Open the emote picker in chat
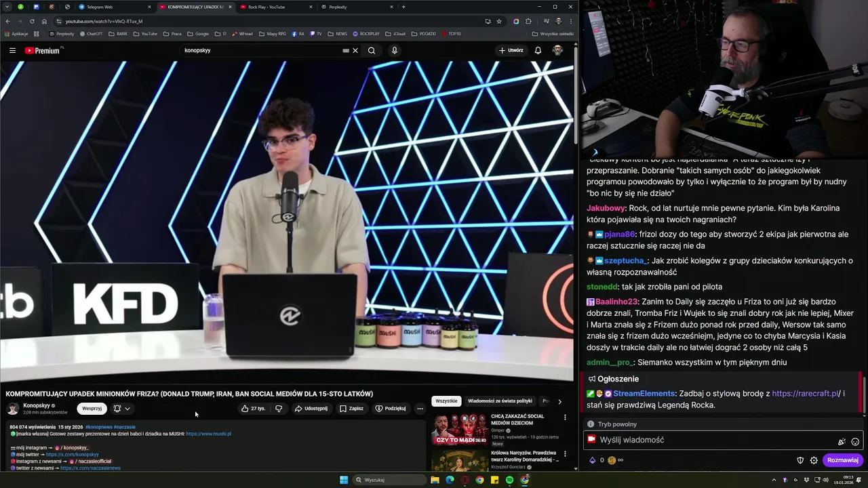Screen dimensions: 868x488 (x=855, y=441)
